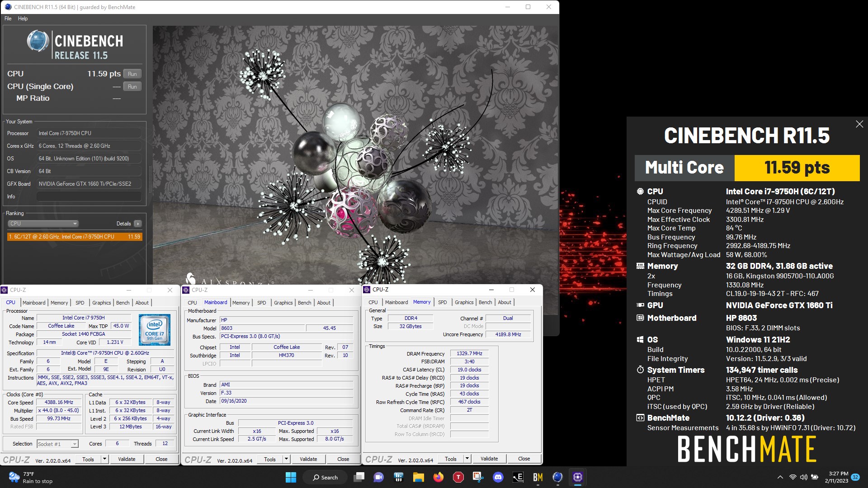Image resolution: width=868 pixels, height=488 pixels.
Task: Click Tools button in CPU-Z Memory window
Action: click(x=451, y=459)
